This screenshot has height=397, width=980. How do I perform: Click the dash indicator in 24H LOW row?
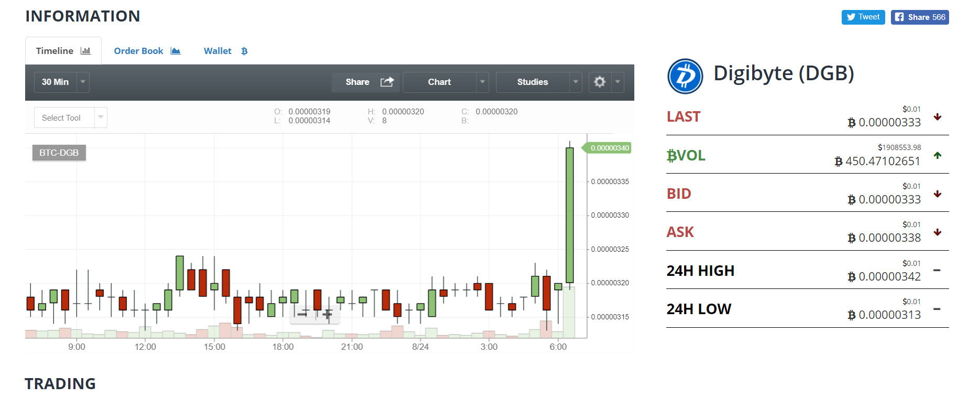tap(937, 309)
